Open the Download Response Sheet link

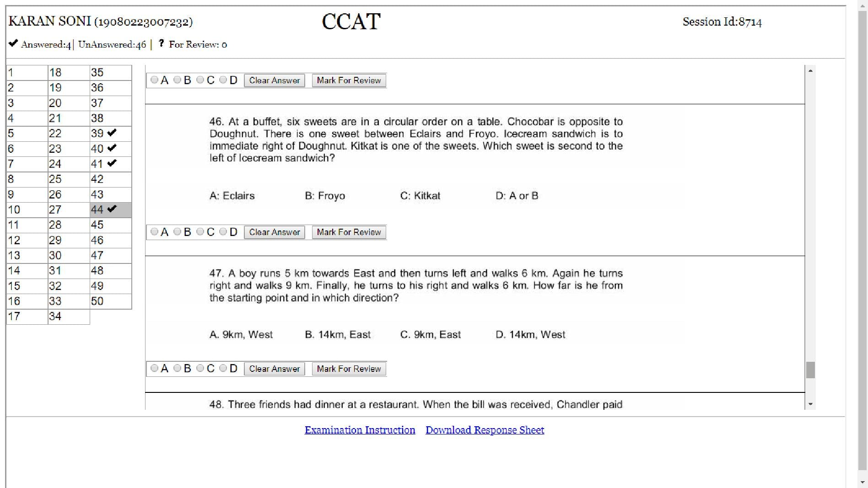click(x=485, y=429)
